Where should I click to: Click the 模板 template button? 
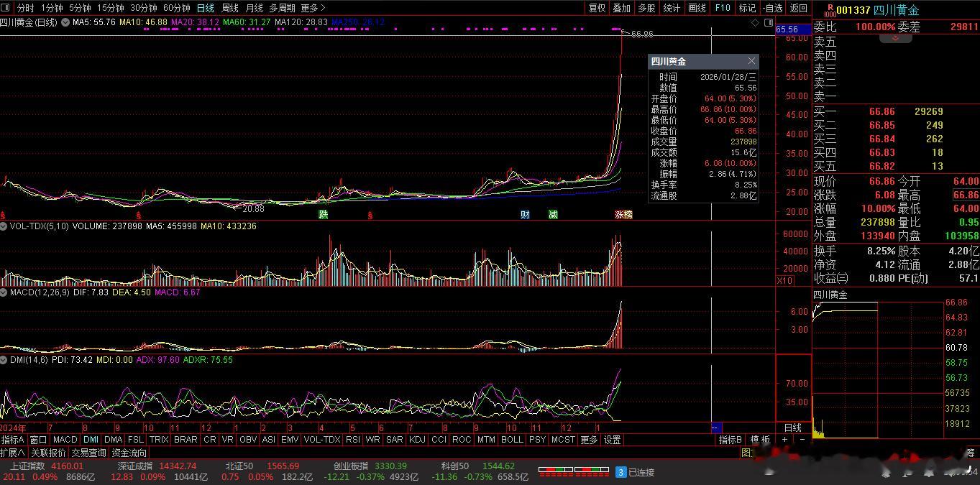(760, 440)
